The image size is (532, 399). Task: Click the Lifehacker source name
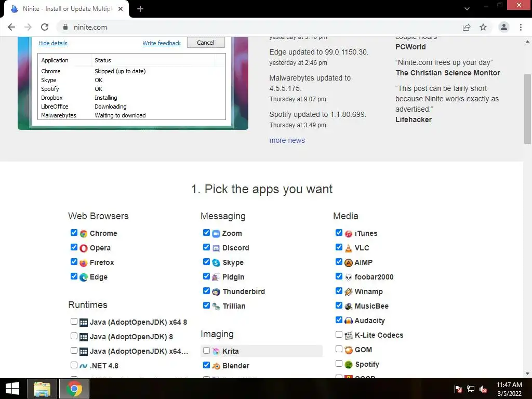coord(414,119)
